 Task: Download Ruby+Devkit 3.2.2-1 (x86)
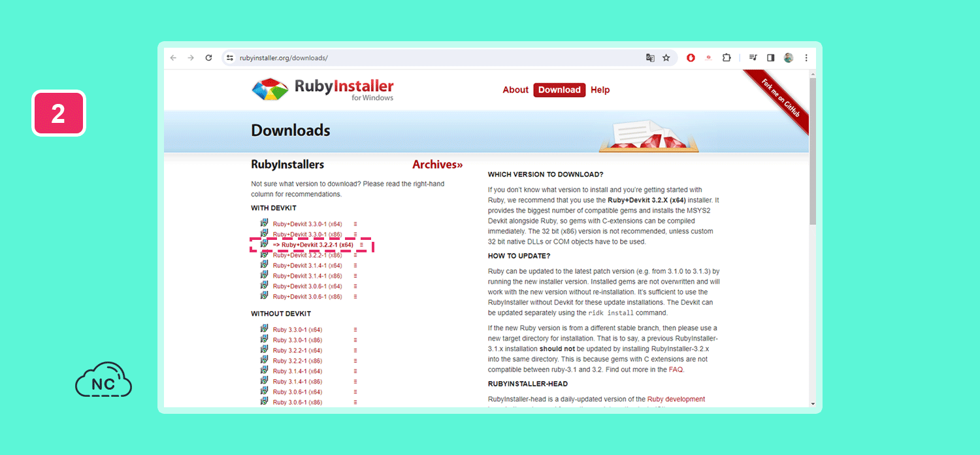pos(308,255)
